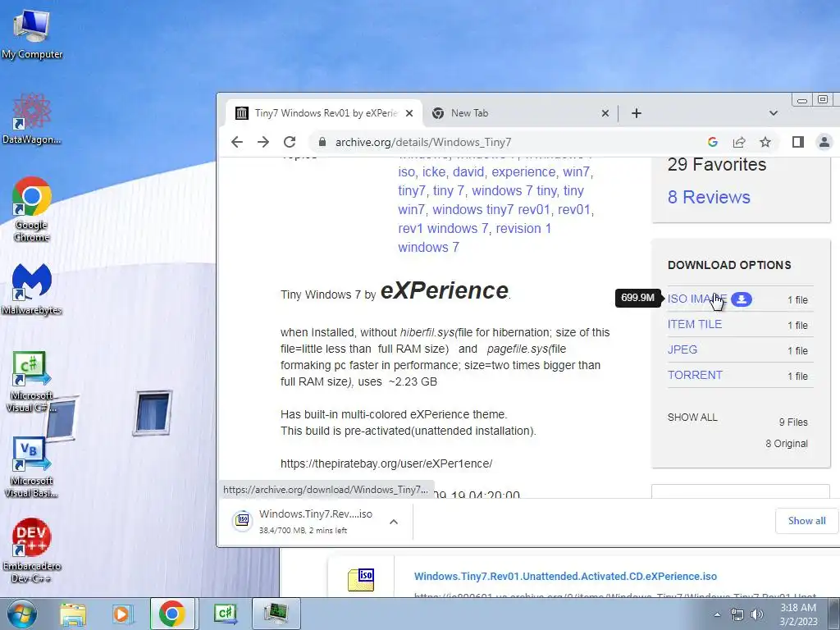
Task: Close the Tiny7 Windows tab
Action: (x=409, y=113)
